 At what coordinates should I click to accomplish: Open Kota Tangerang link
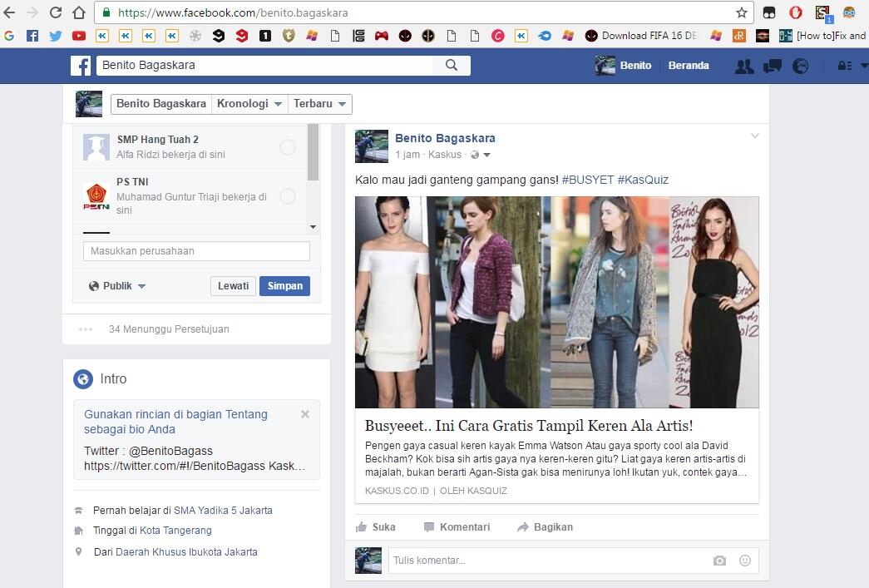pos(175,531)
